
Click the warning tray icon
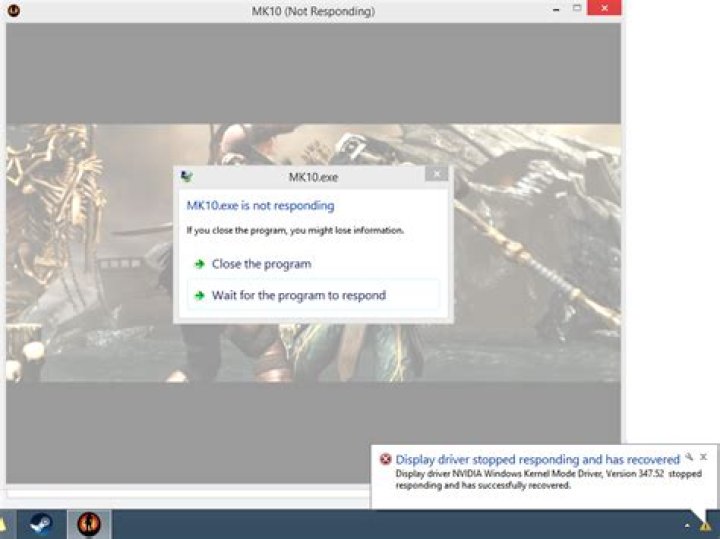705,526
